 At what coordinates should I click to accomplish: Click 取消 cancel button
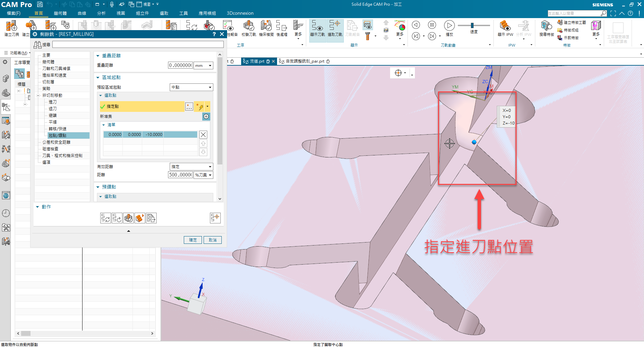[x=213, y=240]
